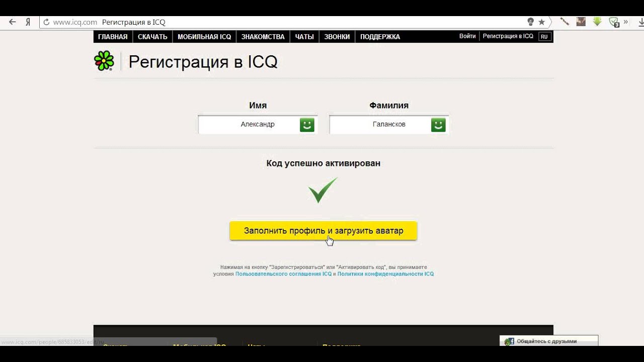
Task: Open Политики конфиденциальности ICQ link
Action: (385, 274)
